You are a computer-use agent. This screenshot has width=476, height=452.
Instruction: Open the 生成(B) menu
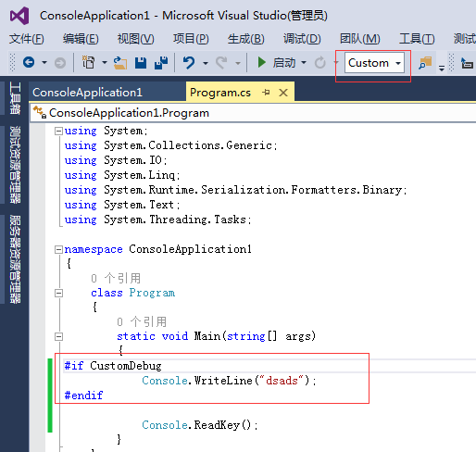tap(246, 39)
